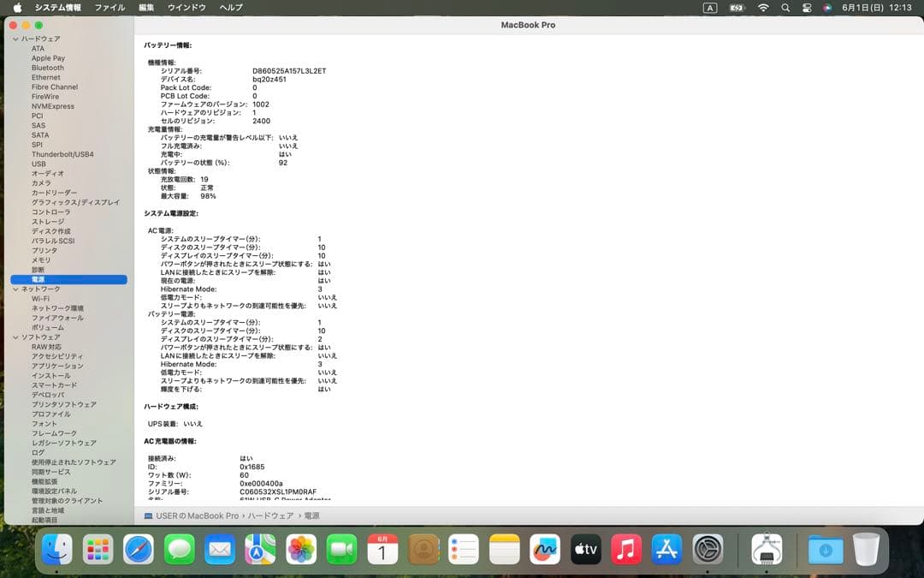
Task: View Wi-Fi information in the sidebar
Action: tap(38, 299)
